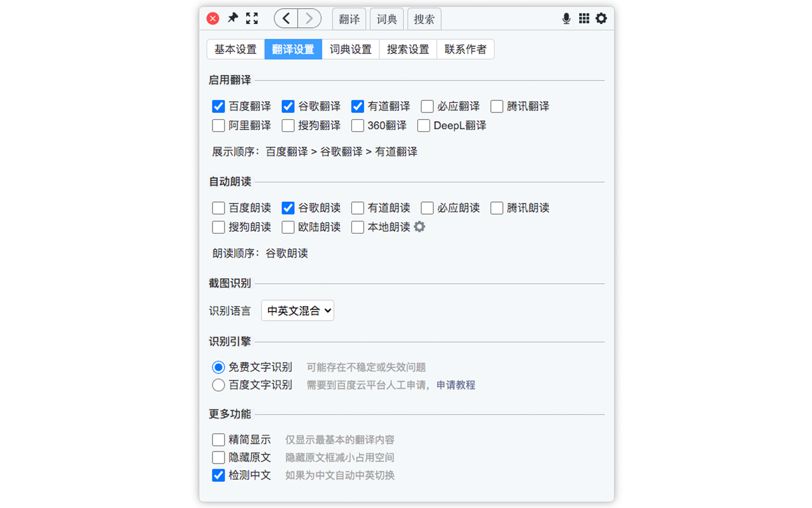The image size is (812, 508).
Task: Enable the 有道朗读 checkbox
Action: point(358,208)
